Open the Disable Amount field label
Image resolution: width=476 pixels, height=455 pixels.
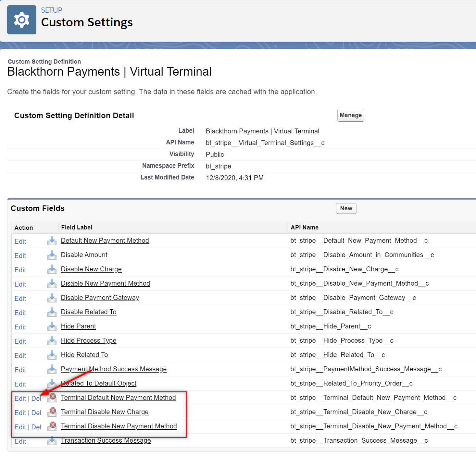point(84,255)
